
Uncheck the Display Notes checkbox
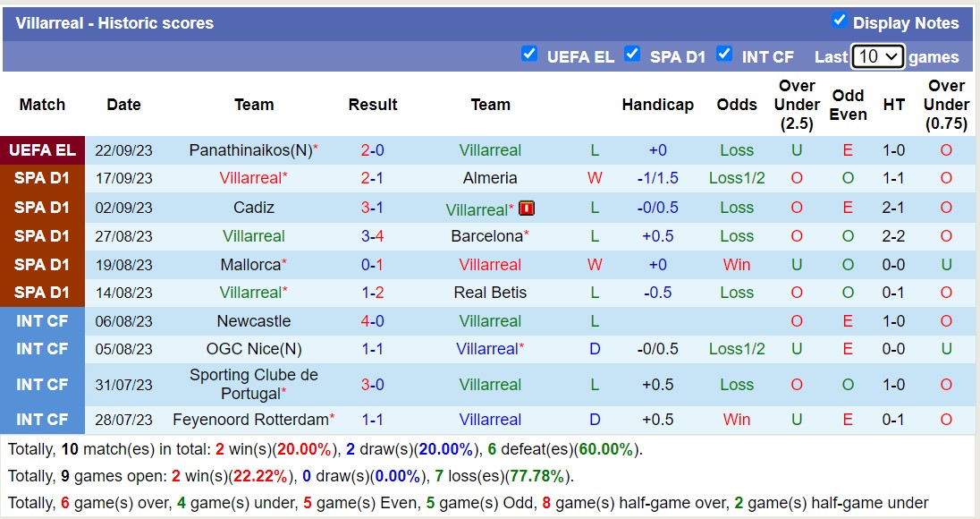[x=840, y=20]
